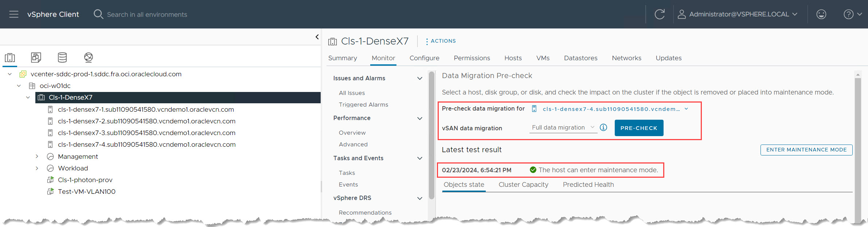Select host cls-1-densex7-4 in the tree

click(x=146, y=145)
